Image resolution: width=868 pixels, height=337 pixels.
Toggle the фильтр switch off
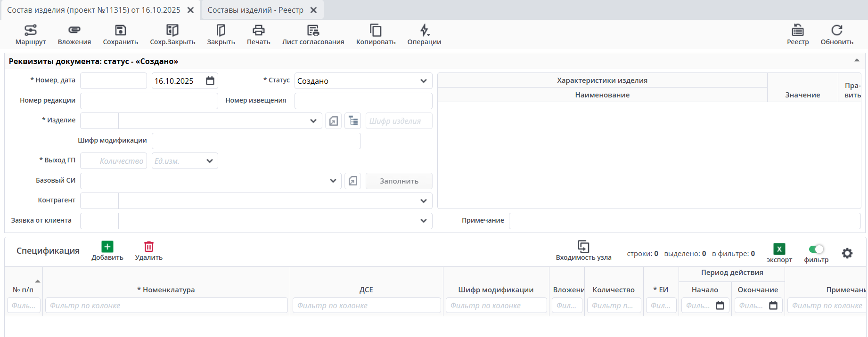tap(816, 249)
